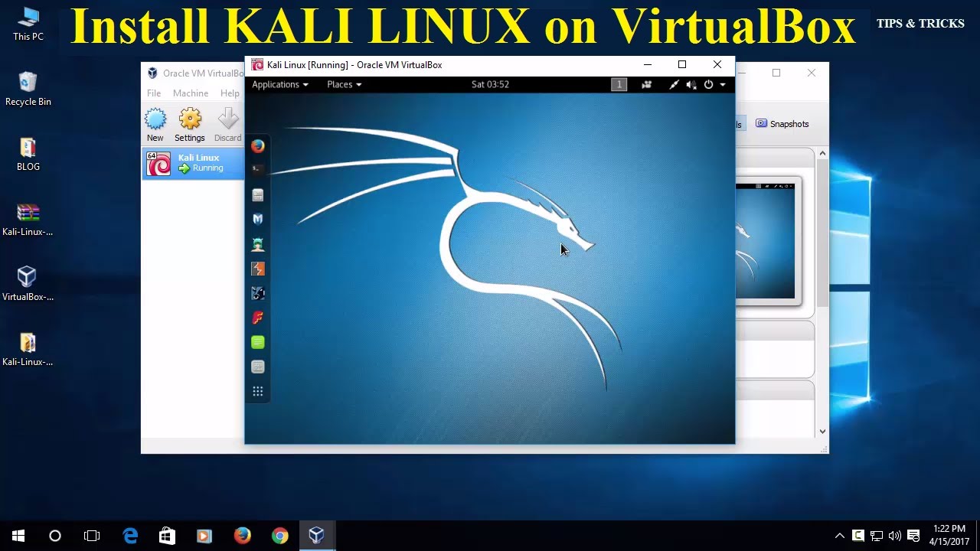This screenshot has height=551, width=980.
Task: Open Firefox from the Windows taskbar
Action: (x=242, y=536)
